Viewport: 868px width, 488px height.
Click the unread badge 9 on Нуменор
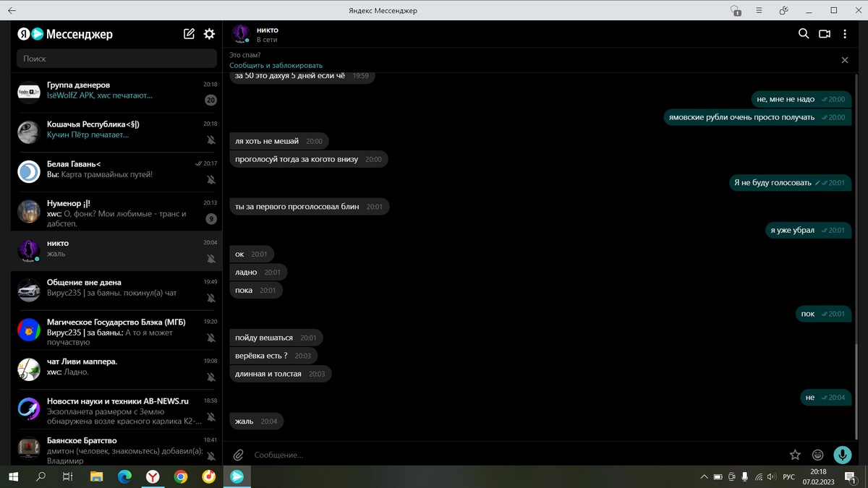pos(211,219)
